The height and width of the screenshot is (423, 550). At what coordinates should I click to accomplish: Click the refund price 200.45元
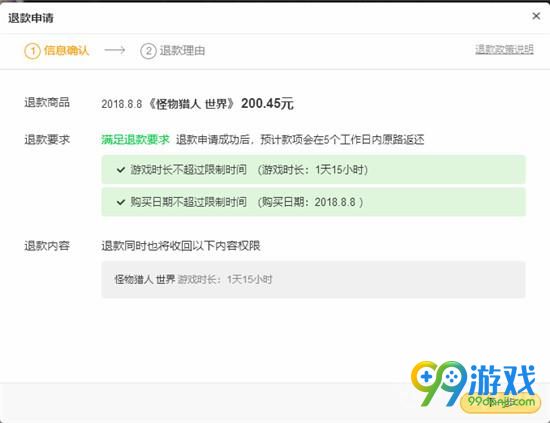pos(267,103)
